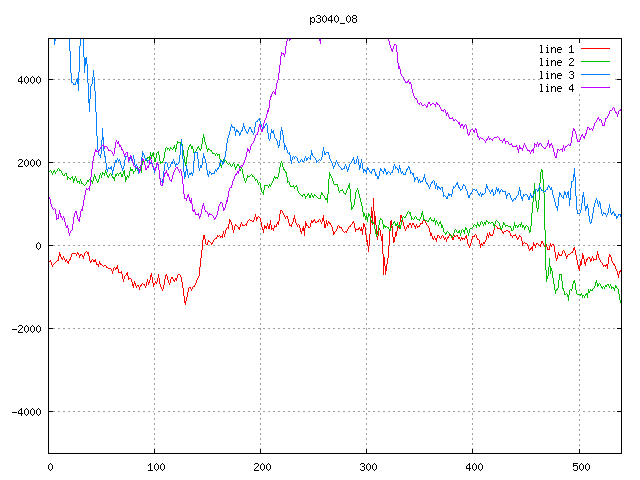Select the "line 1" legend label
Image resolution: width=640 pixels, height=480 pixels.
(x=556, y=49)
